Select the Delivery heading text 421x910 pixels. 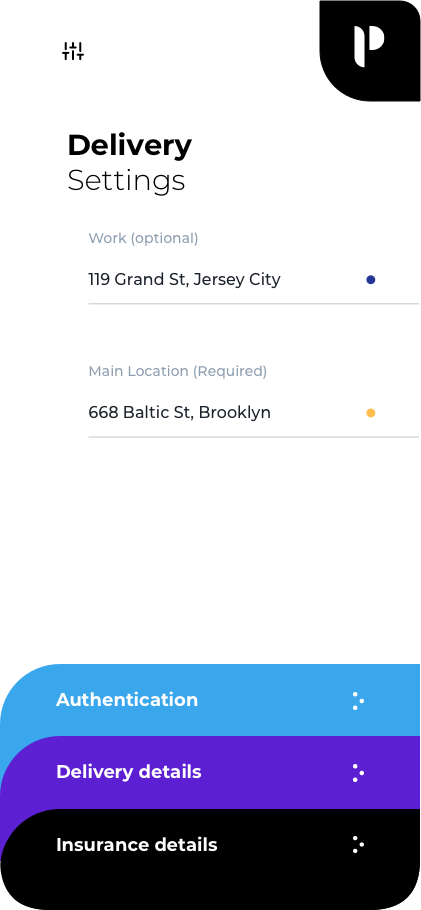(129, 146)
